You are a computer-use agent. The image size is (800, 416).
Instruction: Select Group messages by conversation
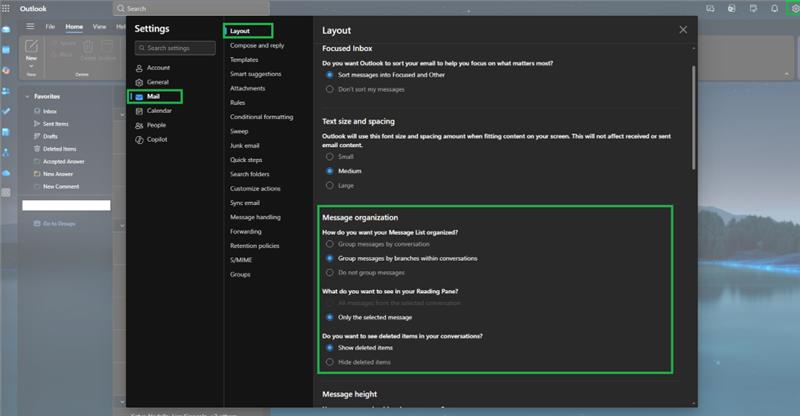tap(330, 244)
